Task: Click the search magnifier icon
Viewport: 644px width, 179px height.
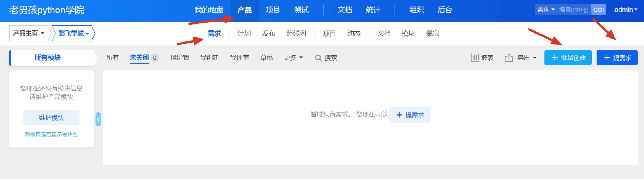Action: pos(318,58)
